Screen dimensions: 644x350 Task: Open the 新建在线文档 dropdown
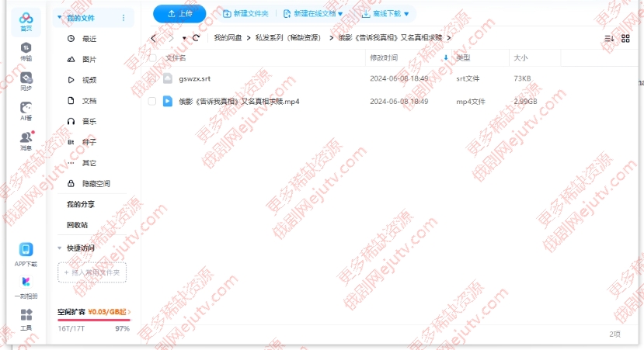click(x=313, y=14)
